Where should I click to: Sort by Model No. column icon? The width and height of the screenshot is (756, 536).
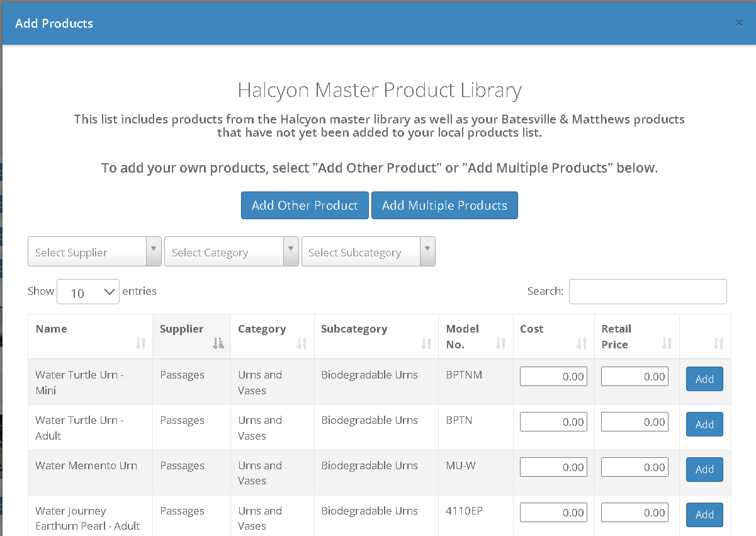[x=500, y=343]
